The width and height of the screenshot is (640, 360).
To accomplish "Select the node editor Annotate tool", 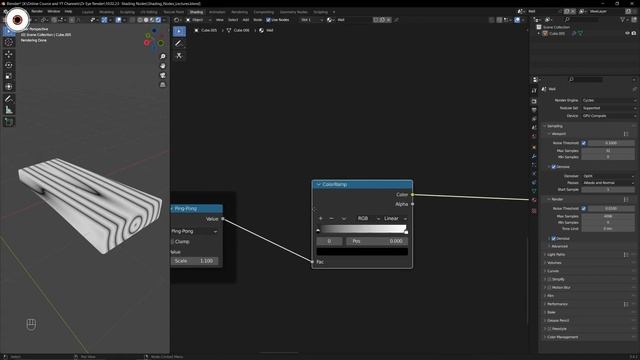I will tap(179, 43).
